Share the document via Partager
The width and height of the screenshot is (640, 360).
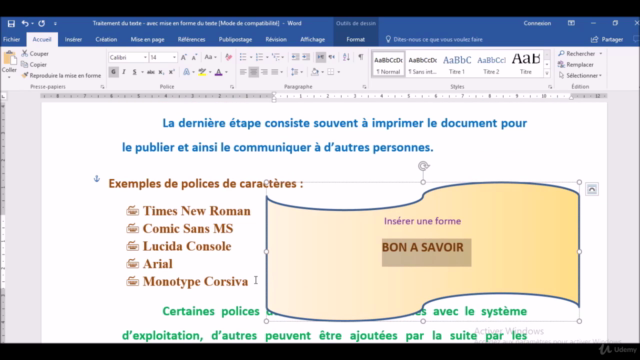pos(607,40)
